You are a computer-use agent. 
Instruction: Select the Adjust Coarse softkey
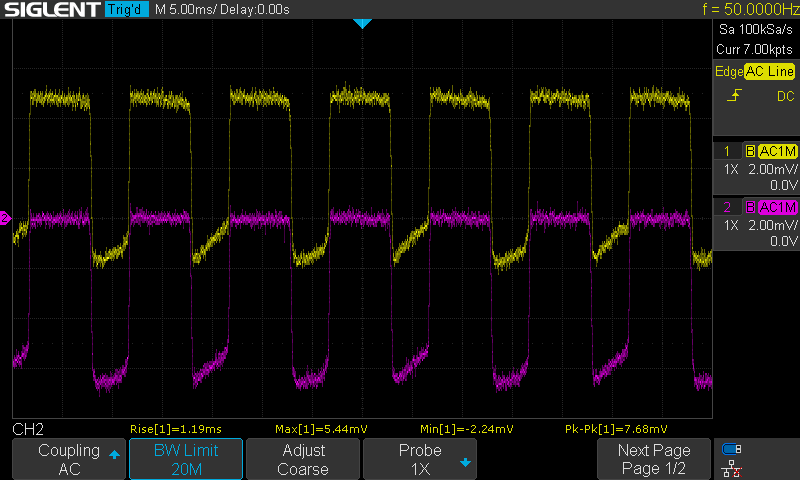[x=303, y=459]
